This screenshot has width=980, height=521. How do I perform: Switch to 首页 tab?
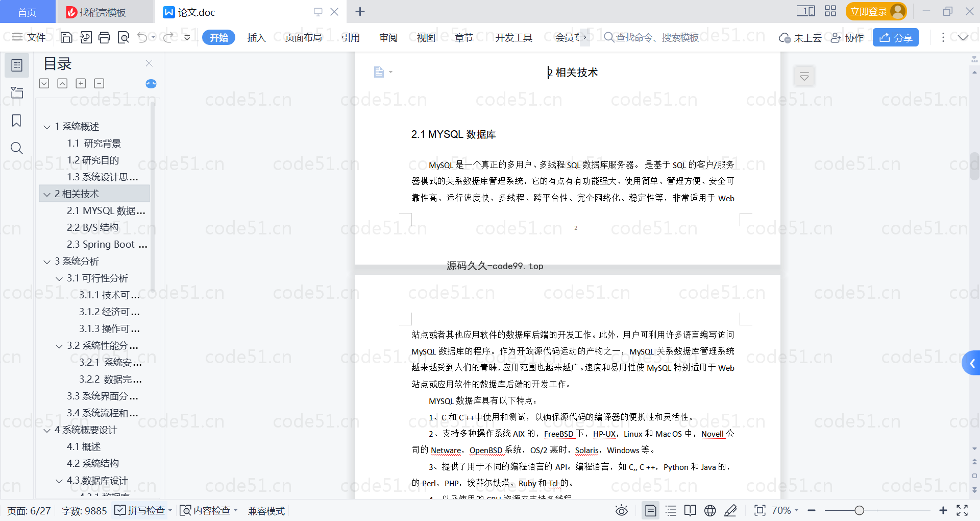27,12
